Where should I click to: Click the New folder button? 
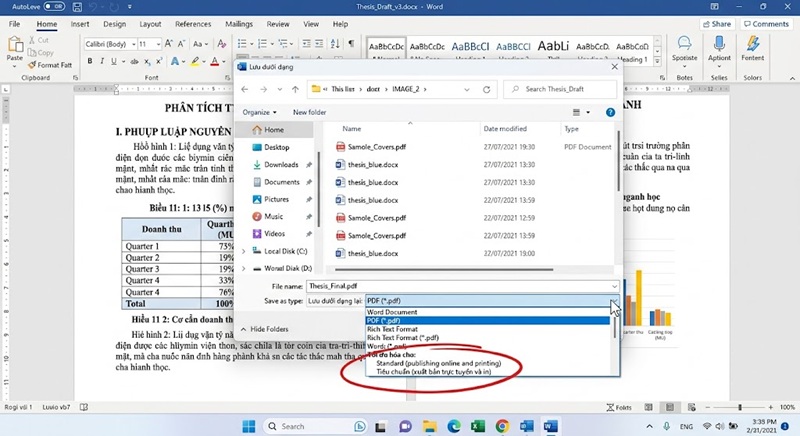309,112
